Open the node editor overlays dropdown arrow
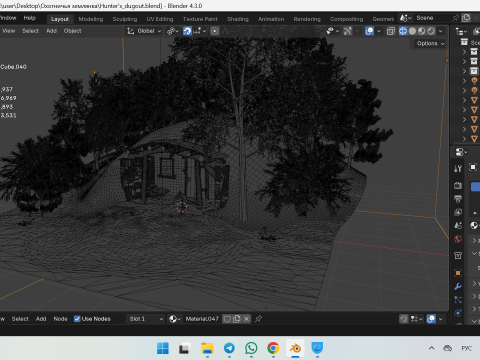The width and height of the screenshot is (480, 360). tap(440, 319)
